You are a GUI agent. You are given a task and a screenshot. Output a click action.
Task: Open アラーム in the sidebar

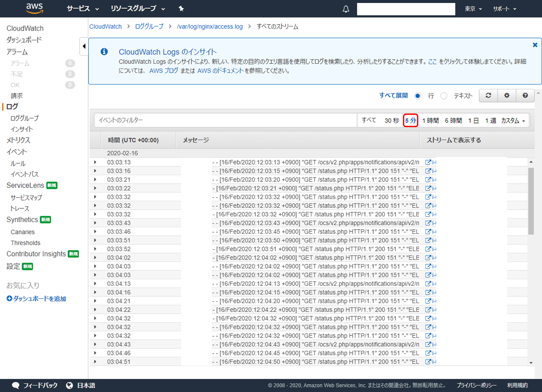[x=17, y=52]
